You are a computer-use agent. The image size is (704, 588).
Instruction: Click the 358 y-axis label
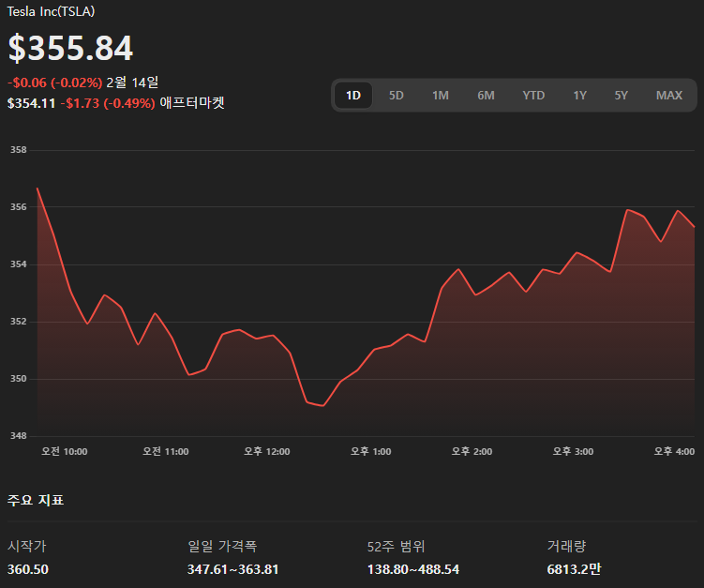[x=19, y=150]
